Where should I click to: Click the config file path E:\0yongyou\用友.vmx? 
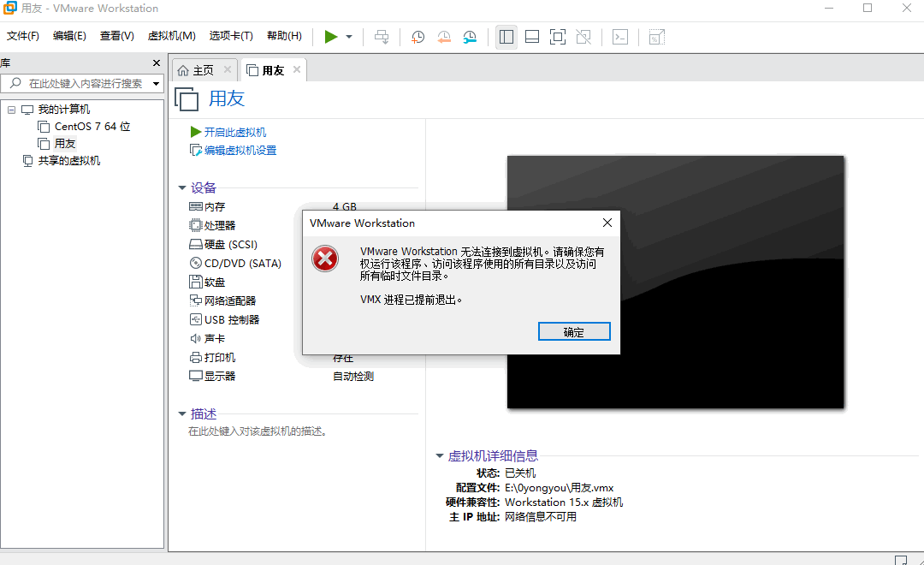point(560,488)
